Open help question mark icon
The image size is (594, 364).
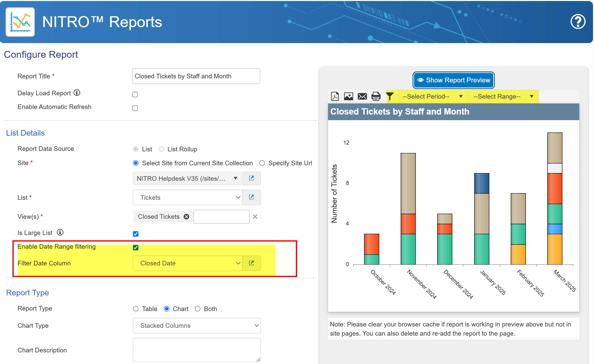tap(578, 22)
